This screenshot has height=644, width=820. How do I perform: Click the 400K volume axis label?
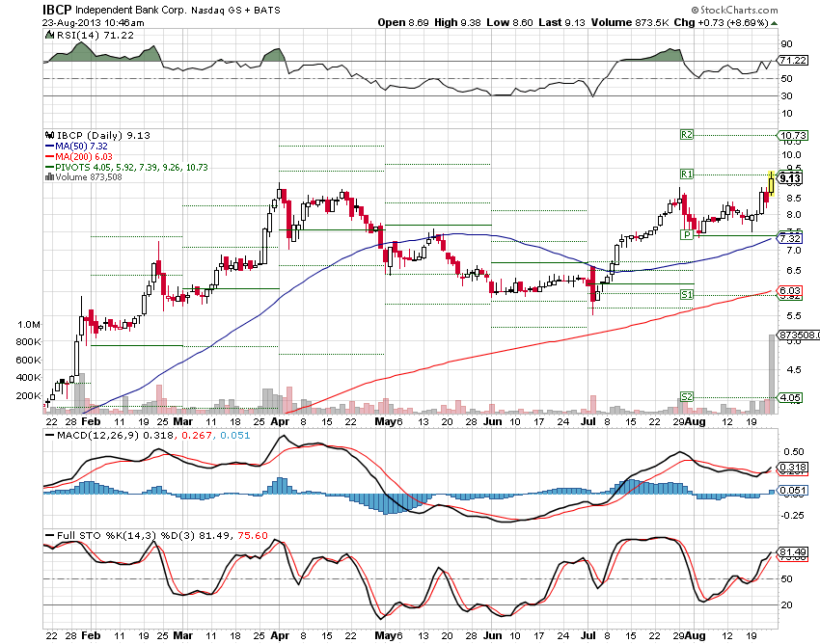point(29,377)
